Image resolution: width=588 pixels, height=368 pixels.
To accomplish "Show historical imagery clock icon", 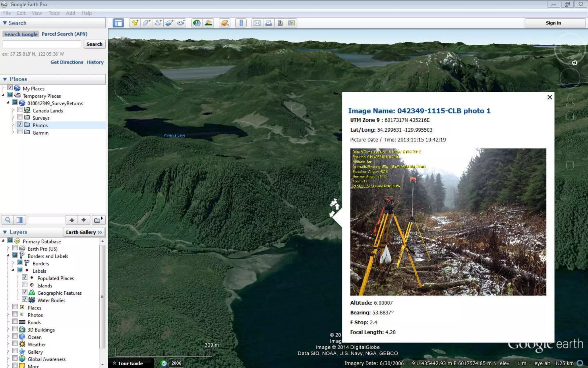I will tap(197, 23).
